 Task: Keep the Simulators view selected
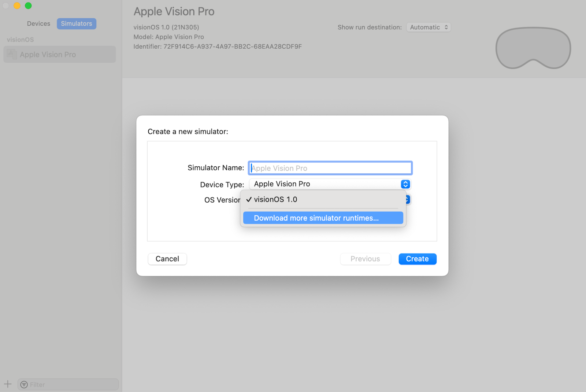[x=76, y=23]
